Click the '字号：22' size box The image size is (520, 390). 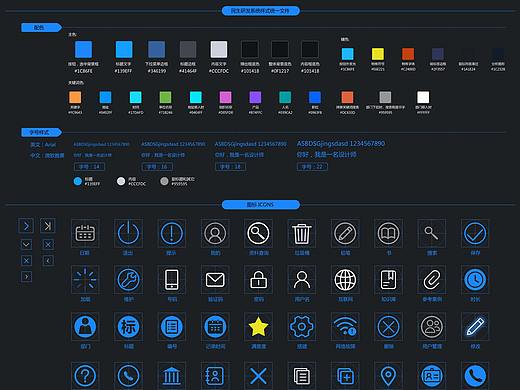[312, 167]
